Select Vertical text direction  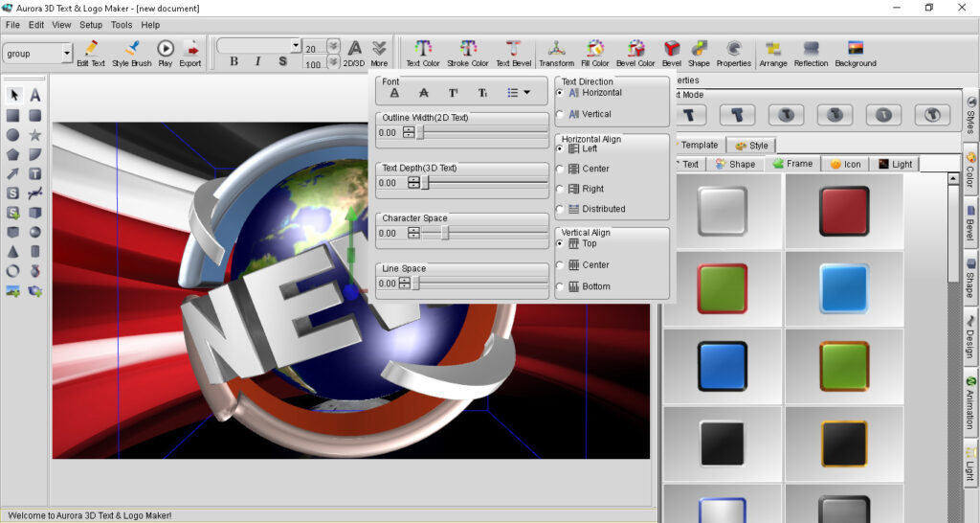pyautogui.click(x=585, y=115)
